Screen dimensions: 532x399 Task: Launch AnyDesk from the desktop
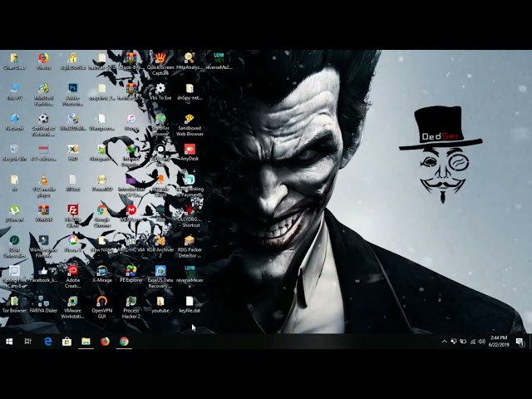click(190, 153)
